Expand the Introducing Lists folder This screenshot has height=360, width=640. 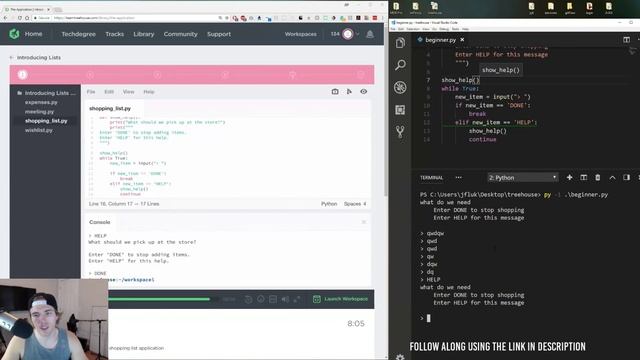point(46,93)
